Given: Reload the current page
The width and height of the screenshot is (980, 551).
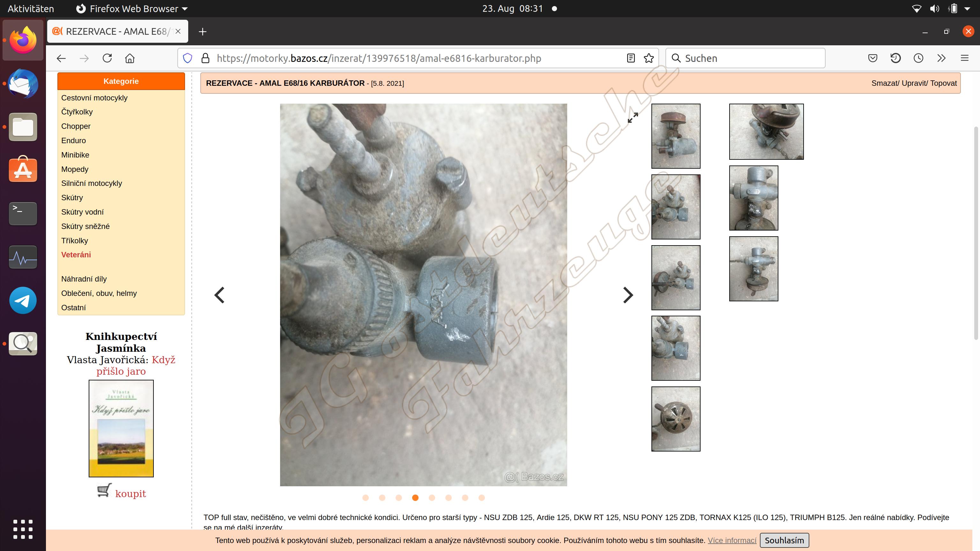Looking at the screenshot, I should point(107,58).
